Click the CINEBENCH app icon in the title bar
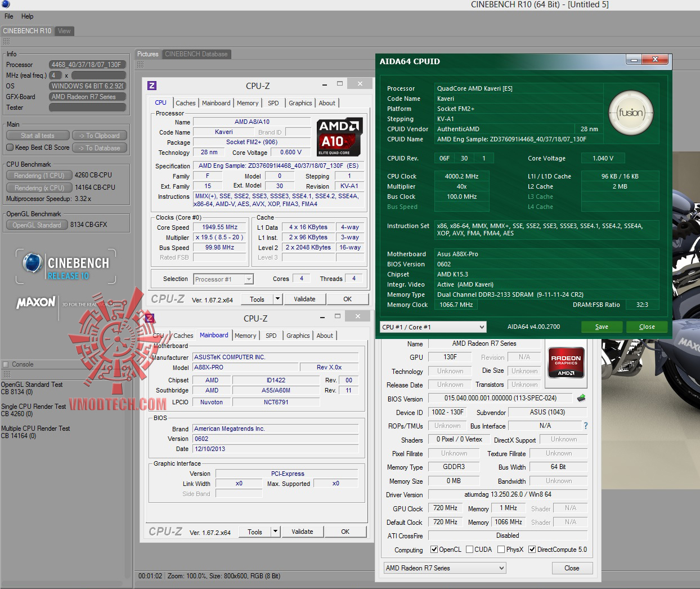The width and height of the screenshot is (700, 589). point(6,5)
